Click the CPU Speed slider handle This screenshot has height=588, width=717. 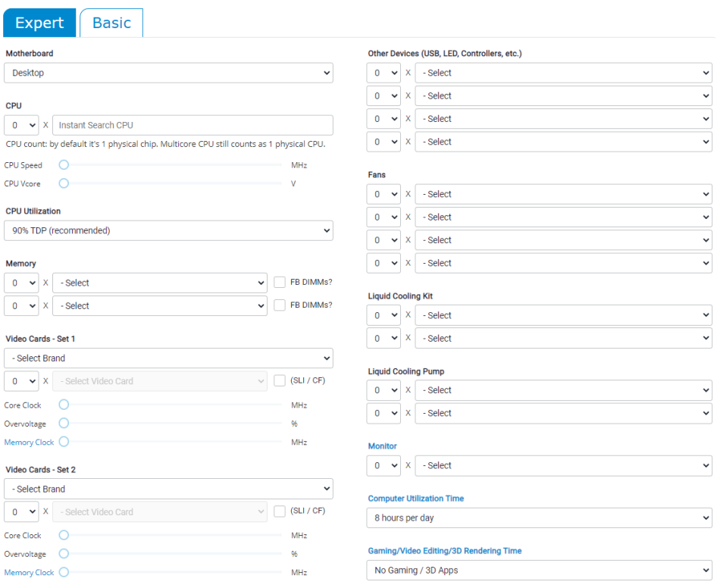pyautogui.click(x=64, y=164)
